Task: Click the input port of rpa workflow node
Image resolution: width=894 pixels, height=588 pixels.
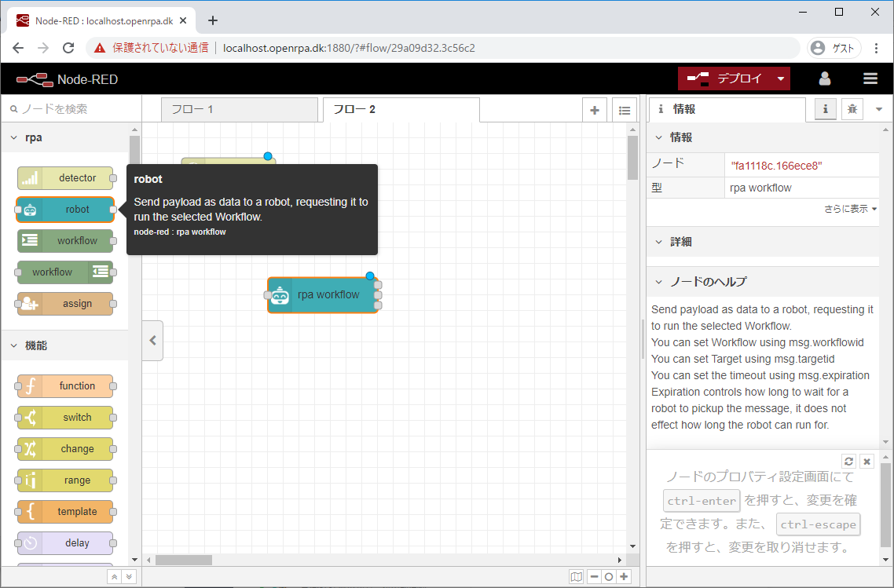Action: tap(267, 295)
